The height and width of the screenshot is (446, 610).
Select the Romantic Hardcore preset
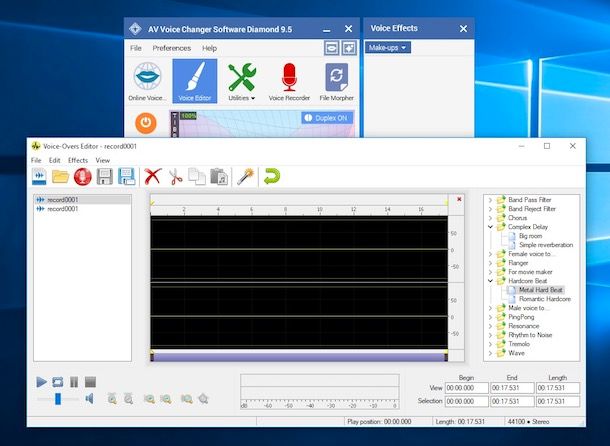tap(545, 299)
